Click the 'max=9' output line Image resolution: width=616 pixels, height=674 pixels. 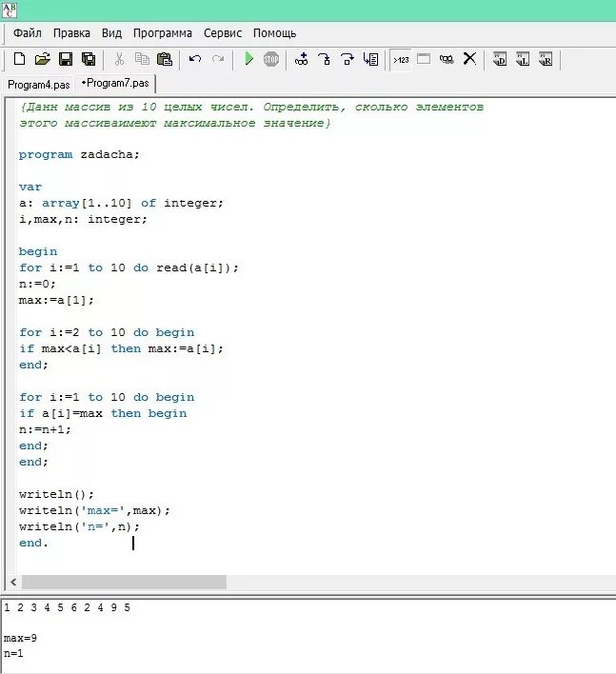click(20, 638)
